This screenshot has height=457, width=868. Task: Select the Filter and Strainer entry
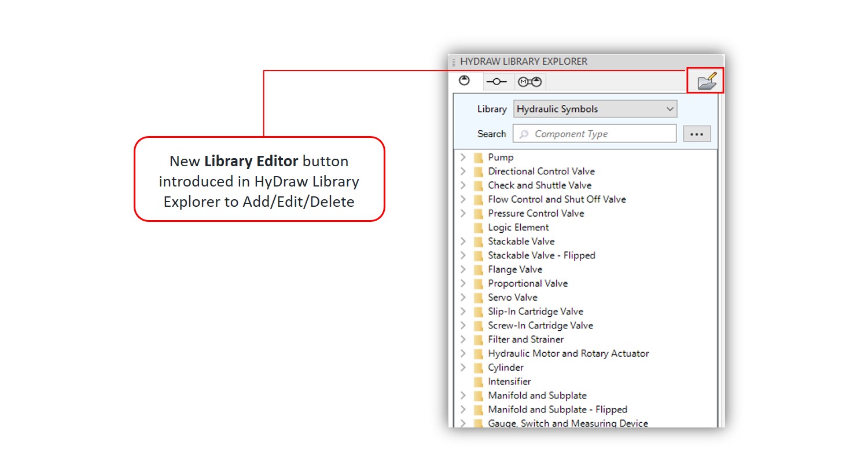click(x=525, y=339)
